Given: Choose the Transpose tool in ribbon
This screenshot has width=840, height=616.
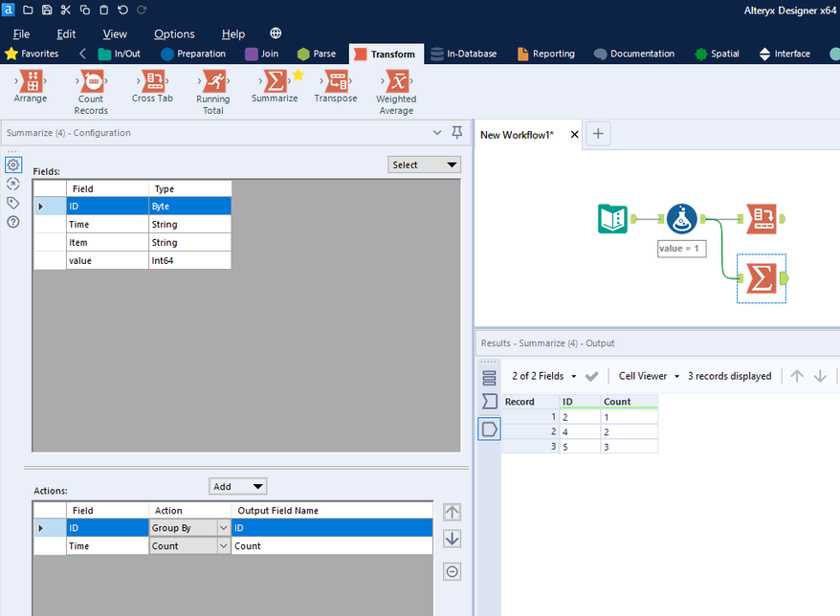Looking at the screenshot, I should (x=336, y=82).
